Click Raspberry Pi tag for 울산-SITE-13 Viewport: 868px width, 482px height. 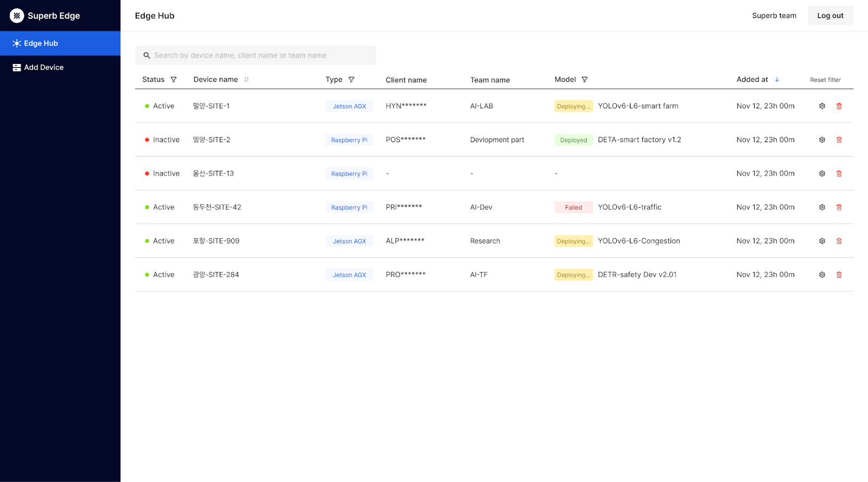click(349, 173)
